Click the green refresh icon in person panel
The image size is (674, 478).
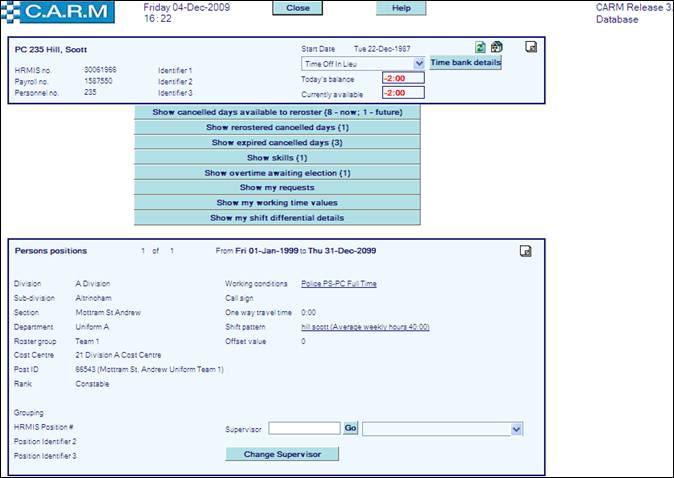pos(480,47)
